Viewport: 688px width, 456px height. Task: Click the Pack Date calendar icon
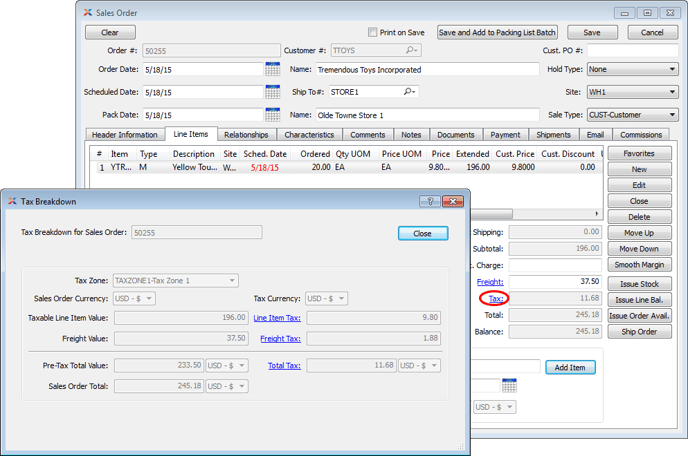pos(272,115)
